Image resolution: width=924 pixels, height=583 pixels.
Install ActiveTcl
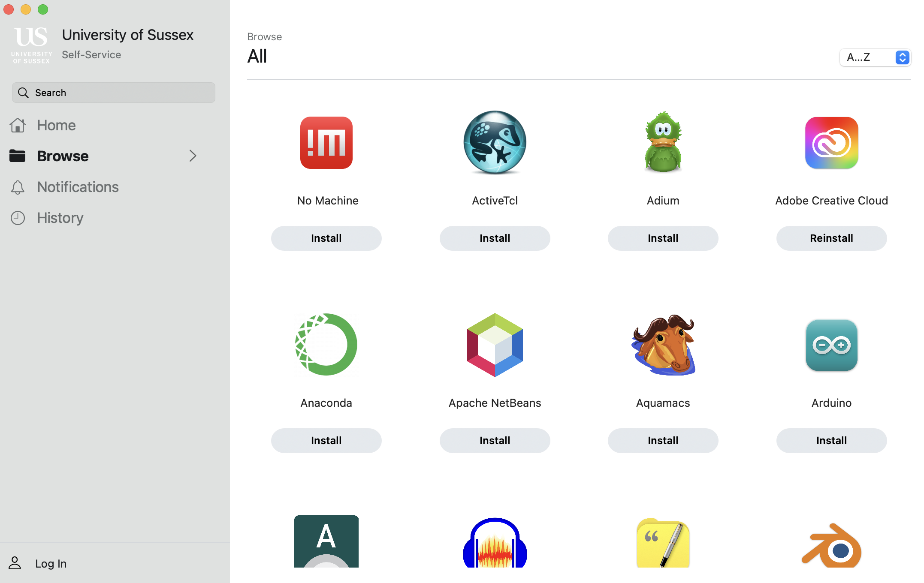(495, 238)
